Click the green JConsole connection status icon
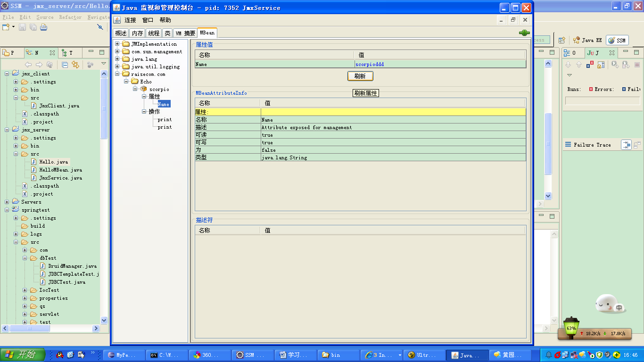 point(524,33)
